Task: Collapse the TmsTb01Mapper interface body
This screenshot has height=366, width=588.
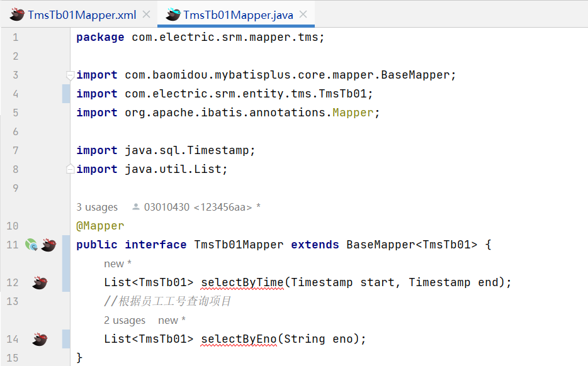Action: (x=70, y=245)
